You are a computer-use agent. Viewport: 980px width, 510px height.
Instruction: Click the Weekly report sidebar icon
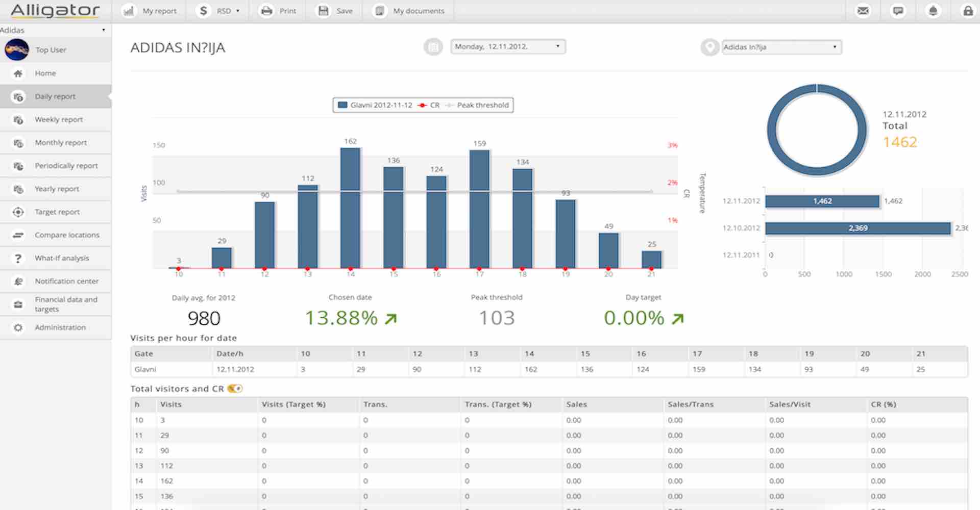coord(18,120)
